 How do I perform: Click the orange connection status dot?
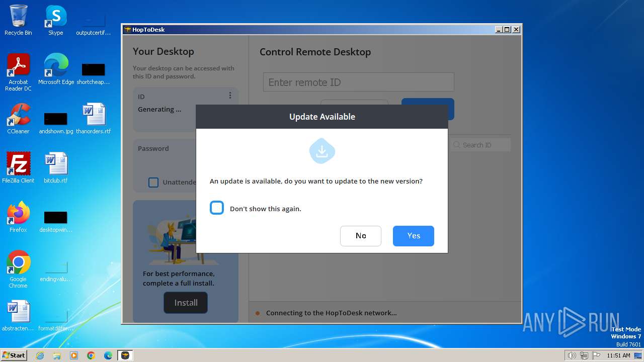(258, 313)
